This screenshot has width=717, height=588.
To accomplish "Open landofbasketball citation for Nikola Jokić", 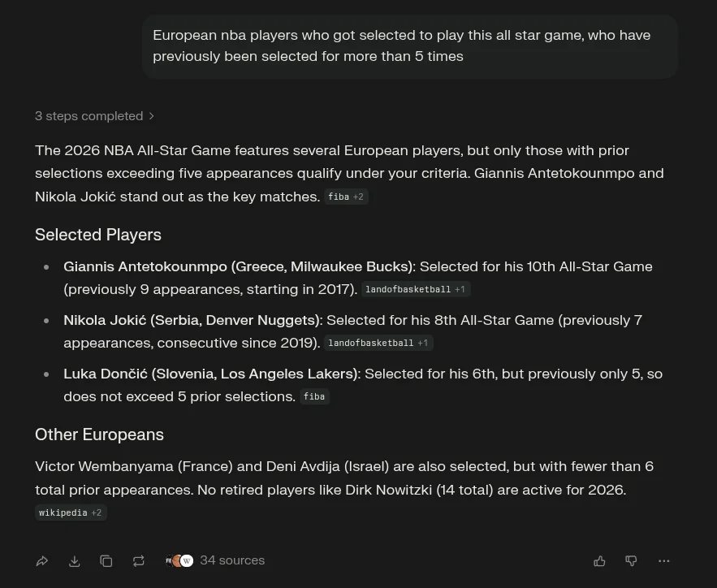I will tap(378, 343).
